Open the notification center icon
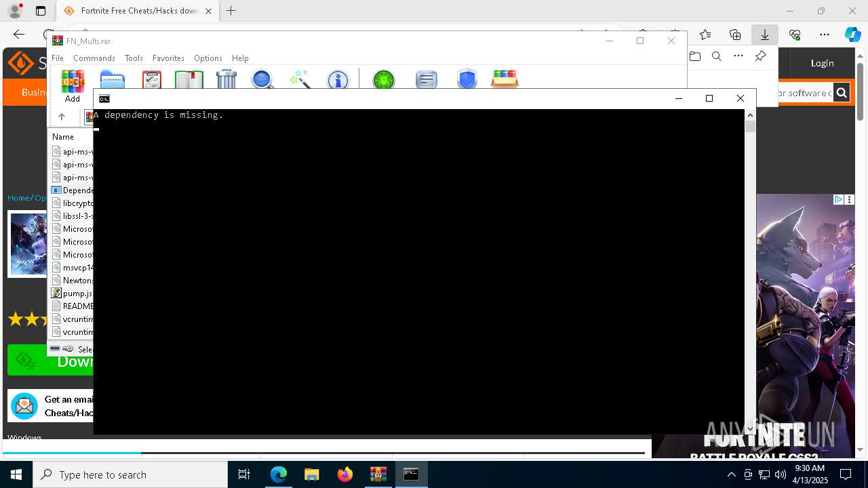Screen dimensions: 868x488 point(846,474)
